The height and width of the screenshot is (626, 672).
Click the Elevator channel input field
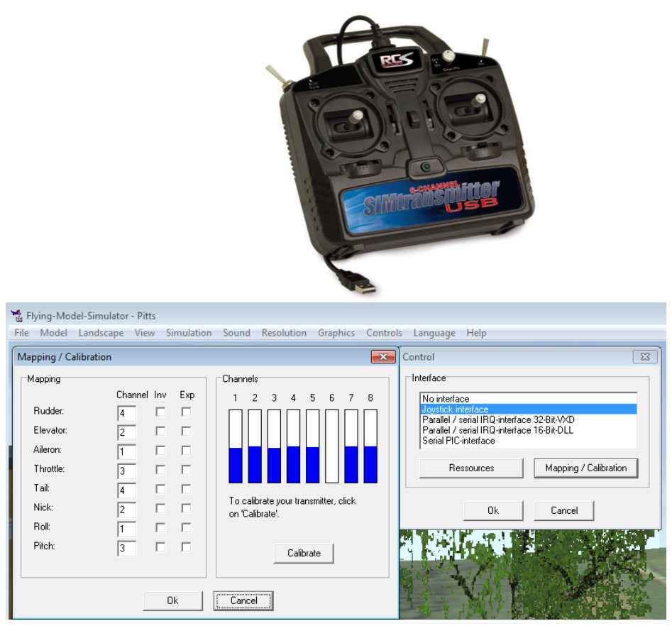[126, 433]
